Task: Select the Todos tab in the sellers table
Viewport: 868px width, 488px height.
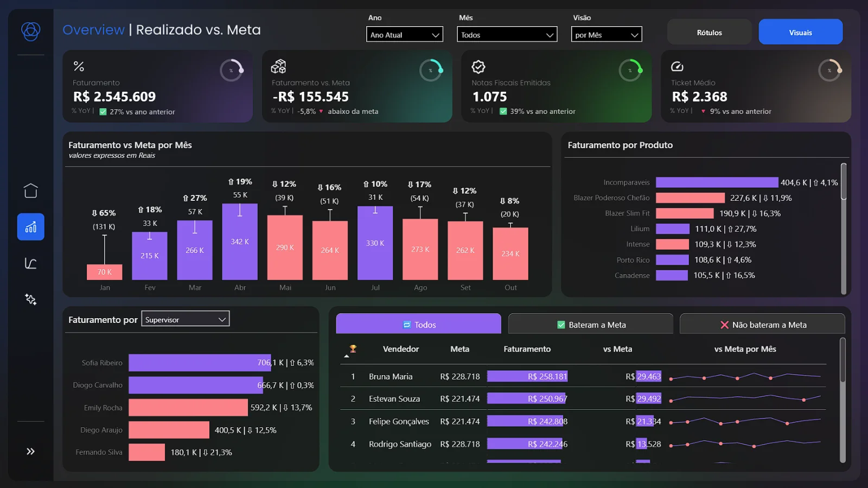Action: (x=418, y=324)
